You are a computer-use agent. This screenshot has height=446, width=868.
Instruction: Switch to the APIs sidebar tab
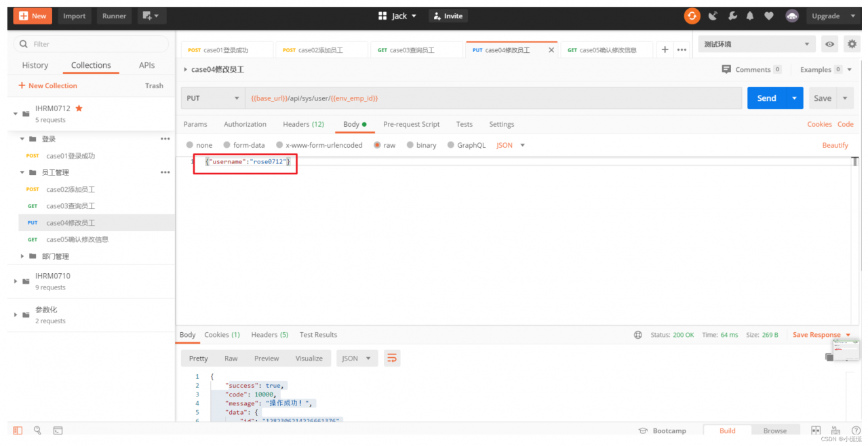[x=146, y=66]
